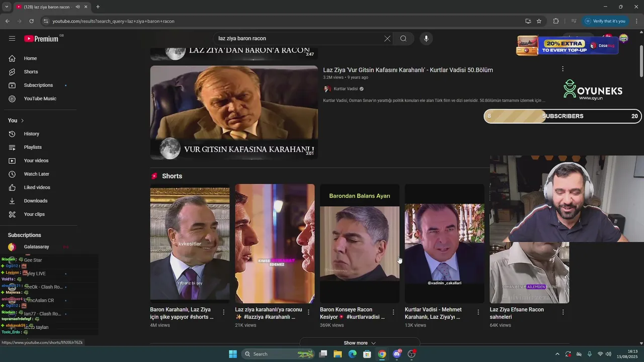The width and height of the screenshot is (644, 362).
Task: Expand the You section
Action: 16,120
